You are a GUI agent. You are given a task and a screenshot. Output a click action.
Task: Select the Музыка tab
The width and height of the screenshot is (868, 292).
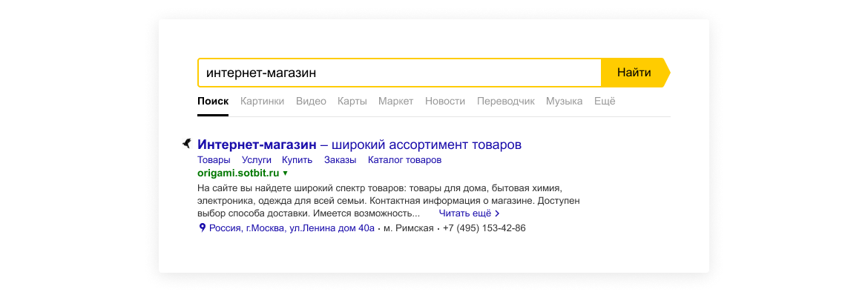pyautogui.click(x=564, y=102)
